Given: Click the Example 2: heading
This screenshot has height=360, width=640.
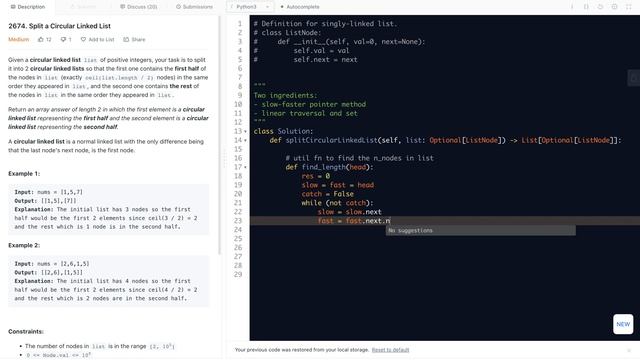Looking at the screenshot, I should point(24,245).
